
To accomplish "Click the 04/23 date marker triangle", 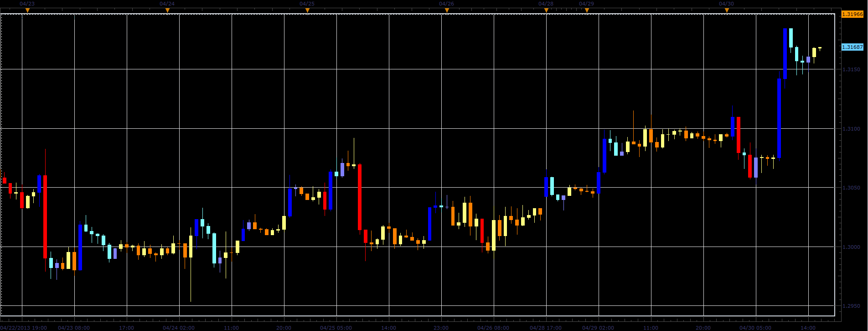I will pyautogui.click(x=28, y=11).
